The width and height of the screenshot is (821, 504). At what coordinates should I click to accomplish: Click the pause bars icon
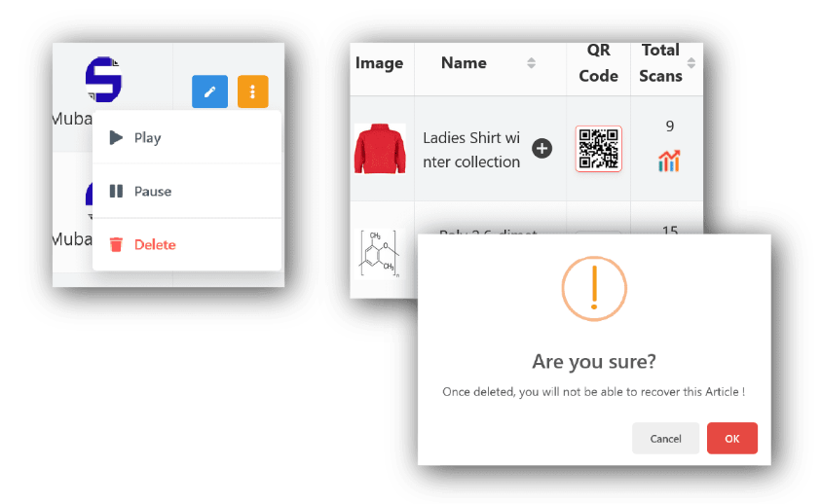pos(117,192)
